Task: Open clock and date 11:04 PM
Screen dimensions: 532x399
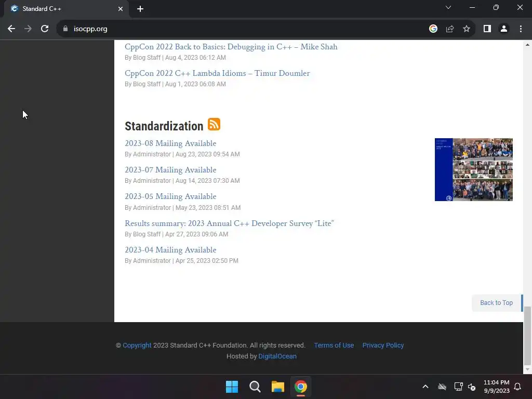Action: pyautogui.click(x=497, y=387)
